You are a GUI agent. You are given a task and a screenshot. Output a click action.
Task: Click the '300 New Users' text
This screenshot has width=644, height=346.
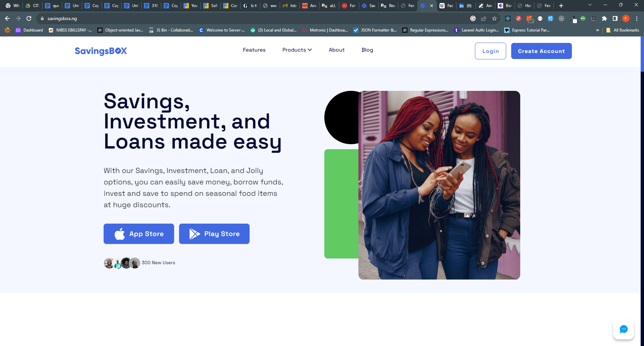158,263
